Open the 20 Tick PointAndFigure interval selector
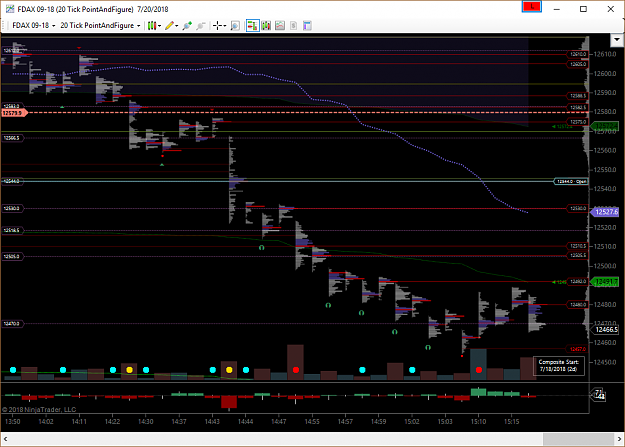The width and height of the screenshot is (625, 447). tap(100, 26)
